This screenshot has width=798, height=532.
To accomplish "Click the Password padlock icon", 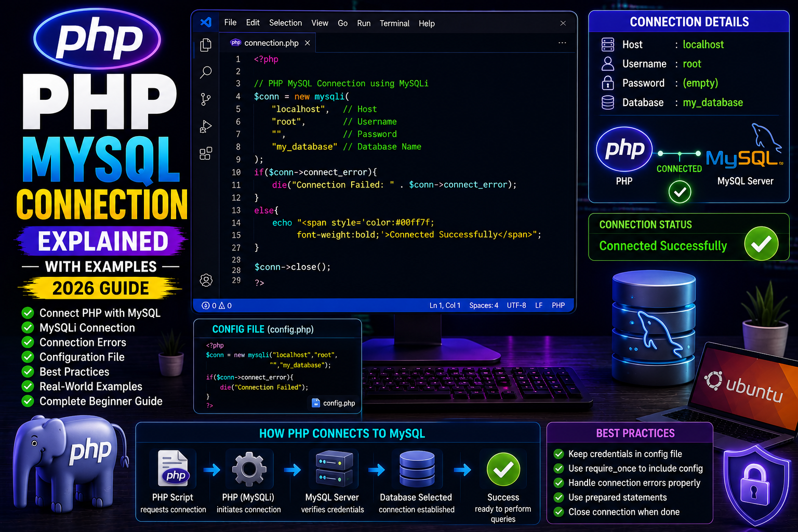I will [608, 83].
